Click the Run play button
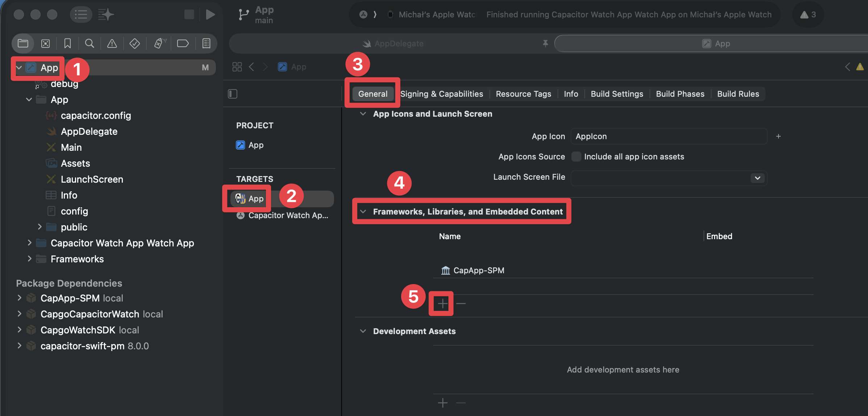The height and width of the screenshot is (416, 868). (x=210, y=14)
